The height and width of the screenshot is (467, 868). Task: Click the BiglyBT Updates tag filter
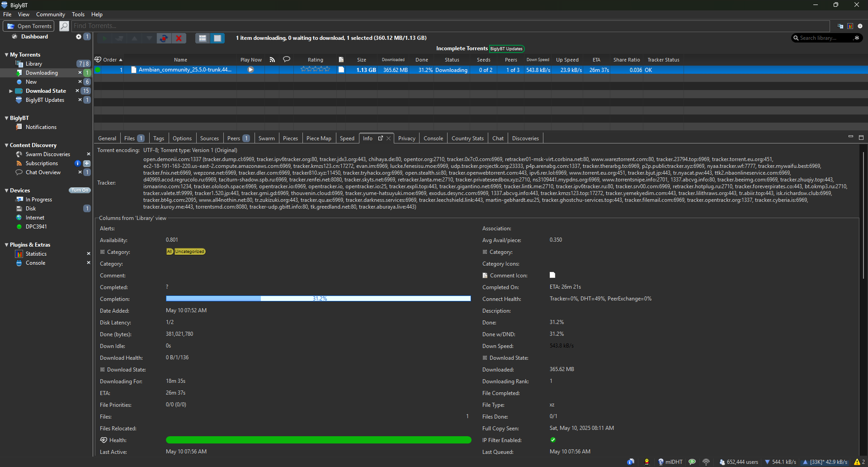click(x=506, y=49)
